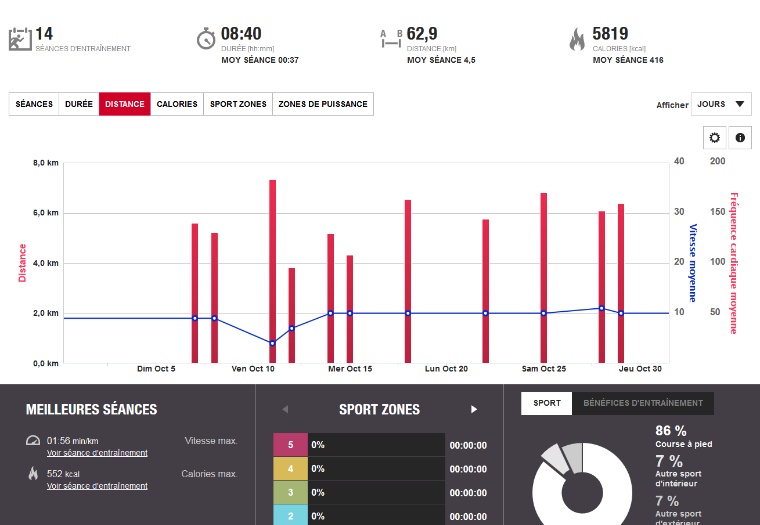Open training session link under 552 kcal

(x=97, y=485)
